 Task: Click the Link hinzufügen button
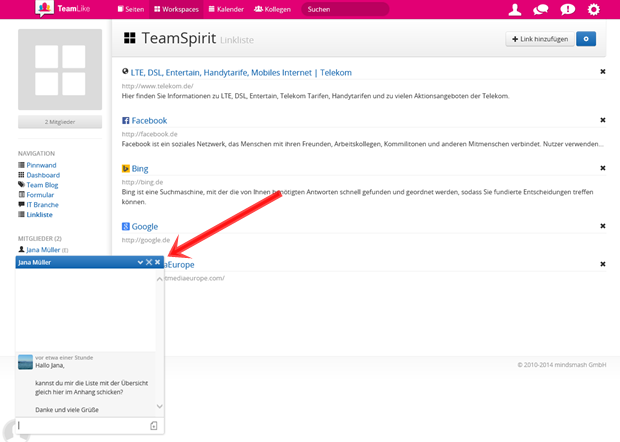pos(540,39)
